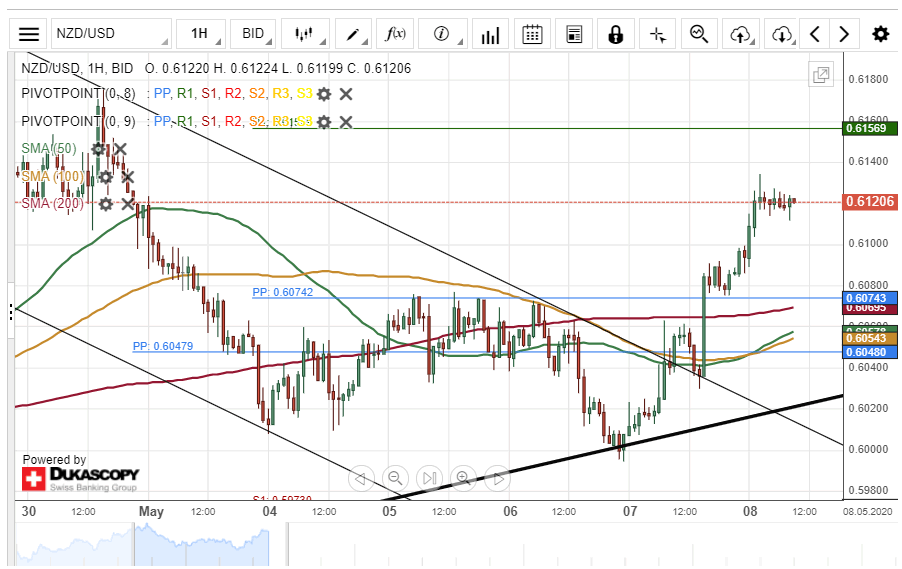The width and height of the screenshot is (902, 569).
Task: Activate the crosshair cursor tool
Action: pyautogui.click(x=658, y=34)
